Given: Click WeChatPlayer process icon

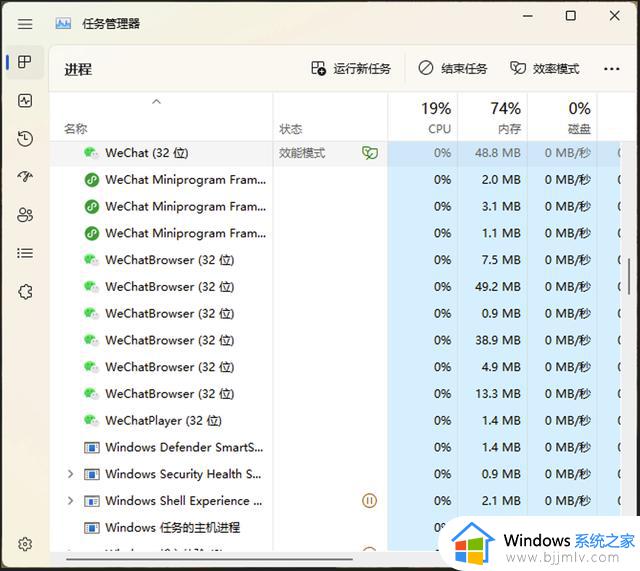Looking at the screenshot, I should point(91,420).
